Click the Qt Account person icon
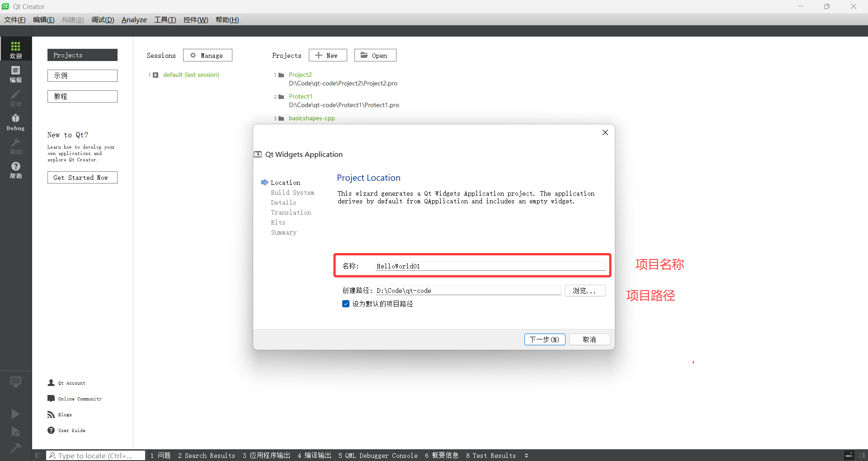Viewport: 868px width, 461px height. coord(51,383)
